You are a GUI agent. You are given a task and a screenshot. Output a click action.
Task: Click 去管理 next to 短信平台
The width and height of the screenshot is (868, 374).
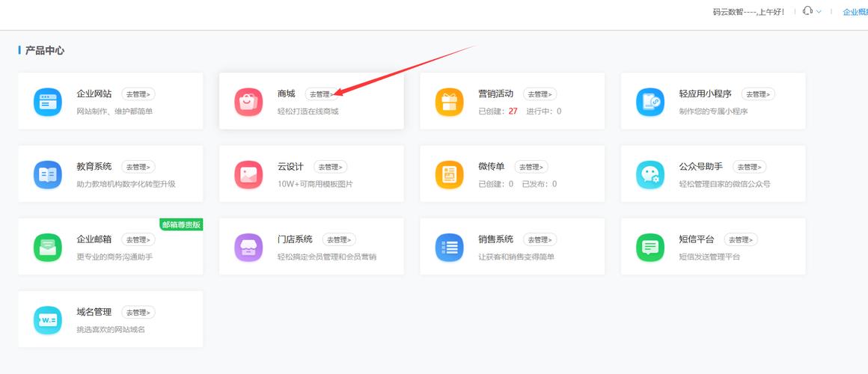[x=741, y=239]
